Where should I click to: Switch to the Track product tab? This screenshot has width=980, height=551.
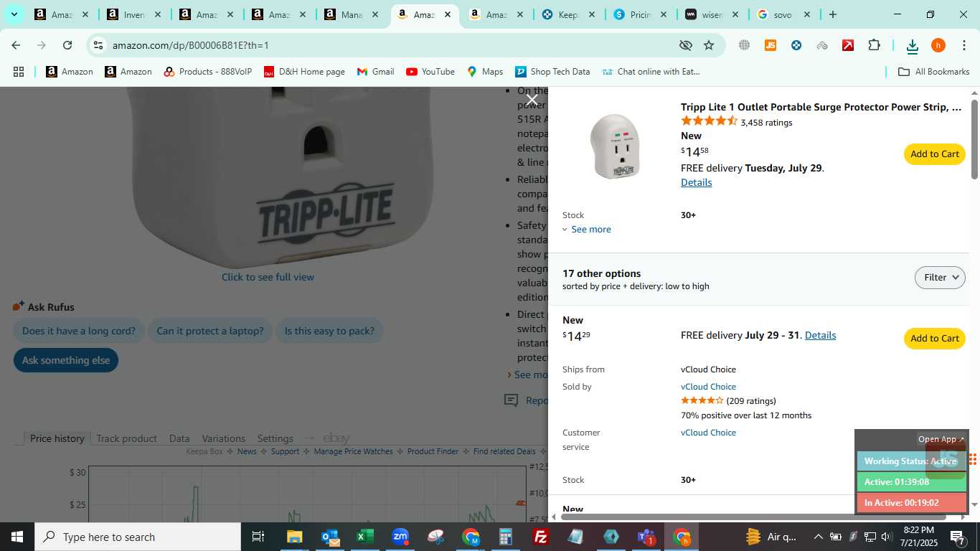pyautogui.click(x=126, y=438)
